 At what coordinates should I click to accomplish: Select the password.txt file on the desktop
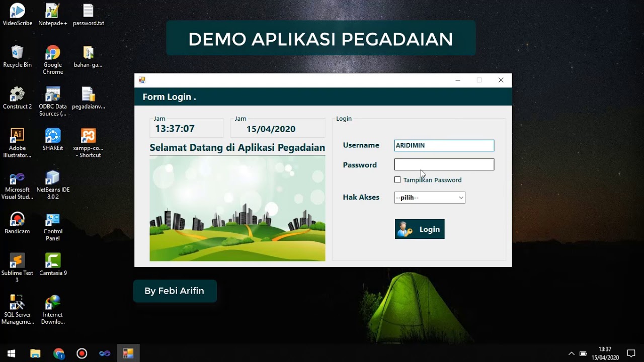89,15
